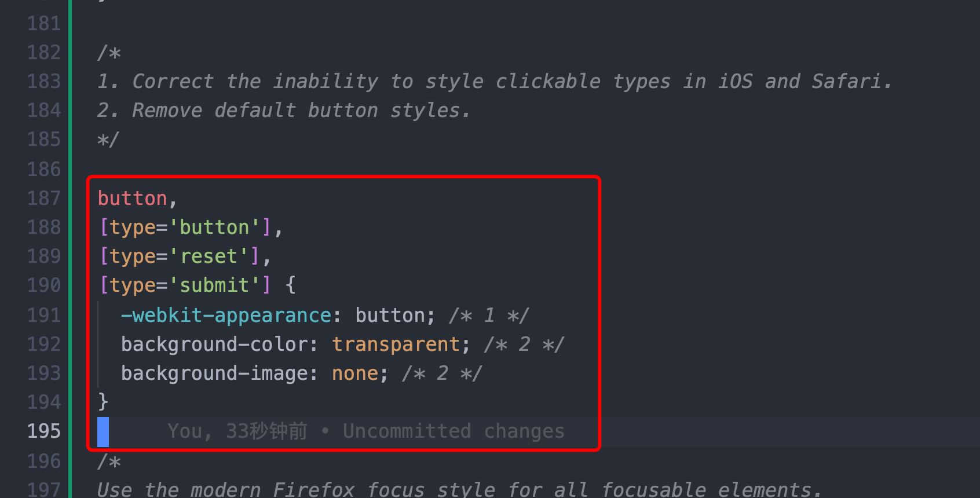Click the "button" selector on line 187

pos(133,199)
